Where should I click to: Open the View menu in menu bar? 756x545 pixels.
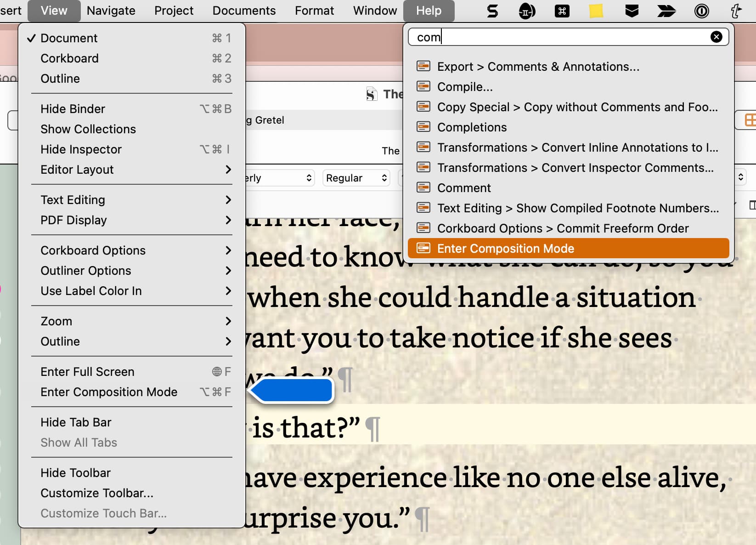tap(54, 11)
